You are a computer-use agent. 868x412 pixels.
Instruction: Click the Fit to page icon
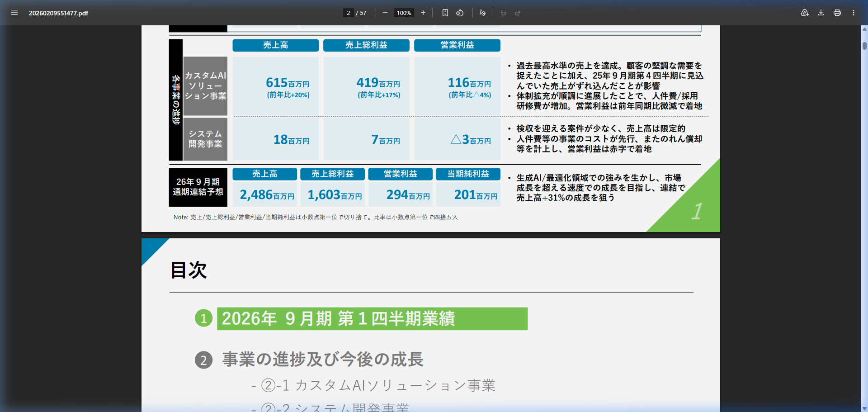[445, 13]
